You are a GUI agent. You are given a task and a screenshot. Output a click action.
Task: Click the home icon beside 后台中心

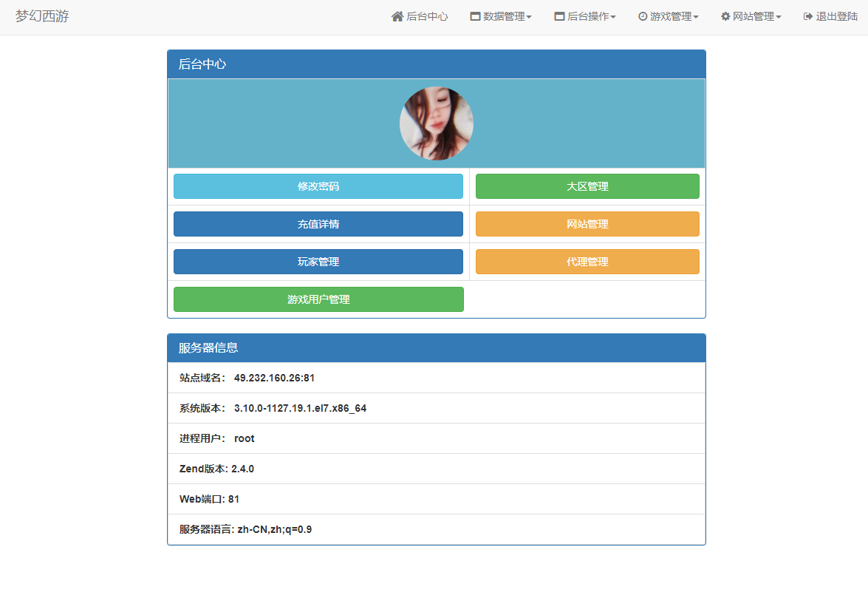[397, 16]
